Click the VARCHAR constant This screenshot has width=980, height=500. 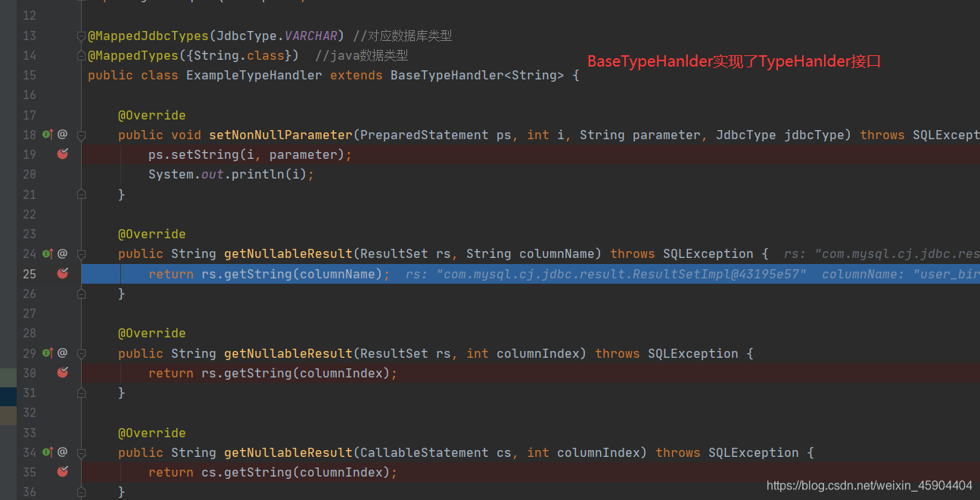[x=311, y=36]
